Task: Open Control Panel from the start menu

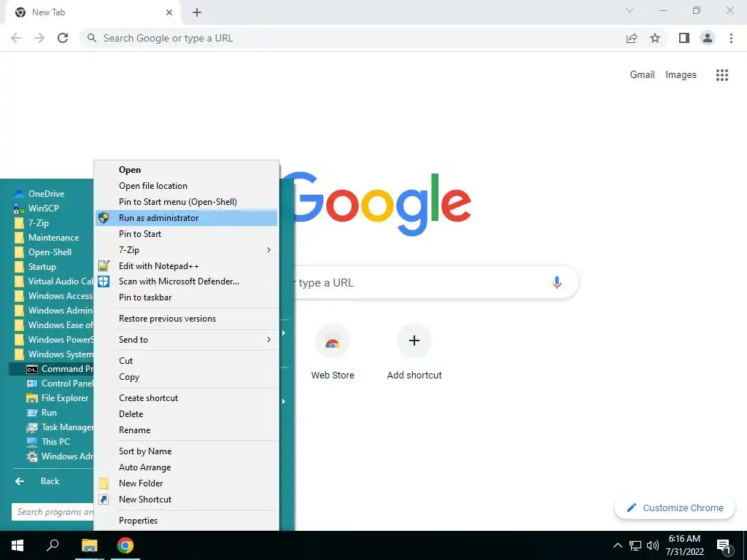Action: tap(59, 384)
